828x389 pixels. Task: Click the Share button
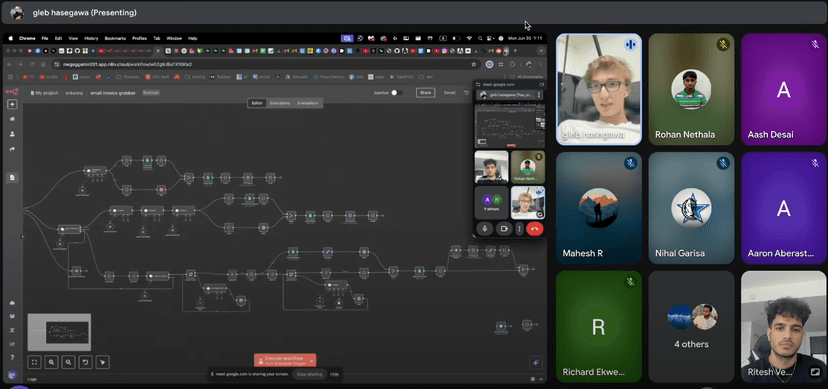pos(425,92)
